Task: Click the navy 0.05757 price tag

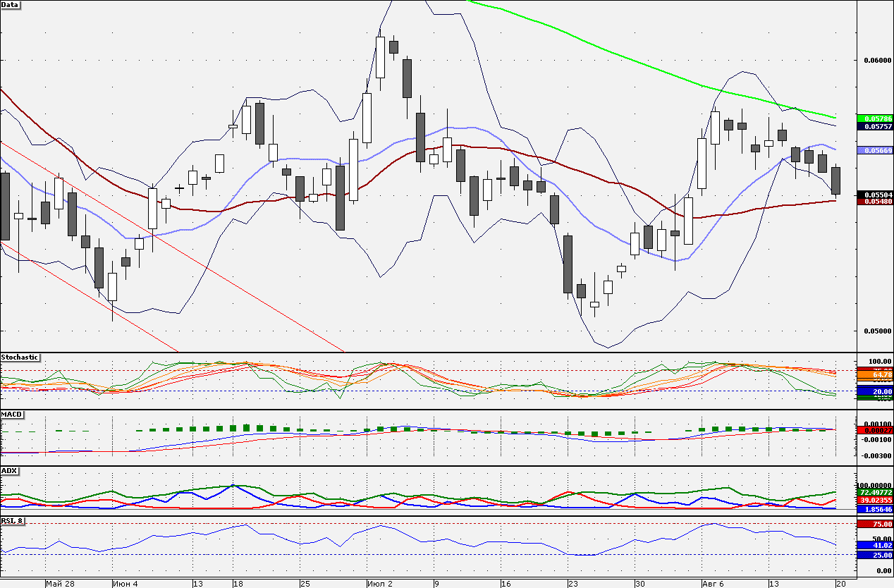Action: click(x=875, y=127)
